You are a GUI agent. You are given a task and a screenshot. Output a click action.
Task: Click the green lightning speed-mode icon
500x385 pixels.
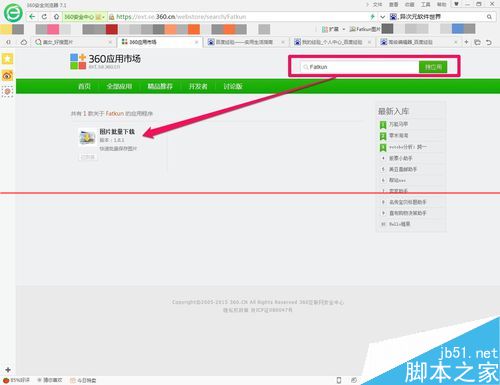tap(372, 16)
